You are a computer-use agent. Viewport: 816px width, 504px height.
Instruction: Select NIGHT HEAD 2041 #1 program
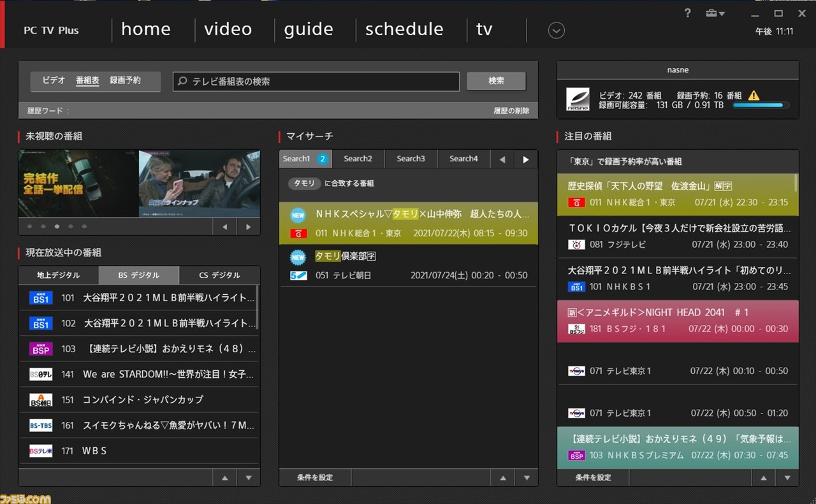(677, 321)
